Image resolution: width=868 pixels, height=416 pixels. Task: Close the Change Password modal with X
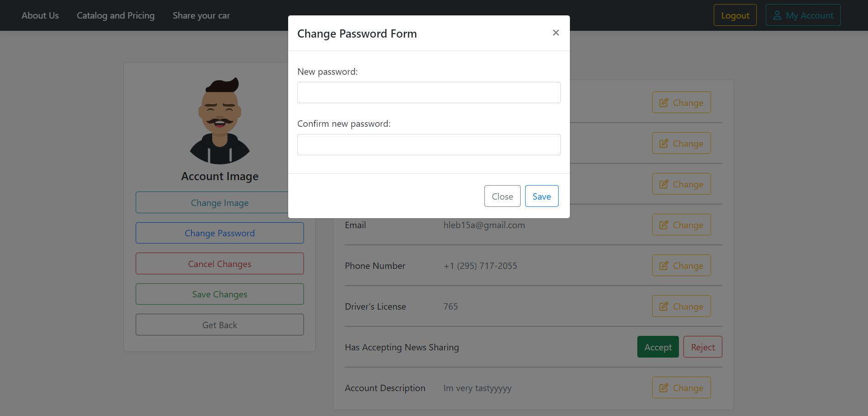(556, 33)
